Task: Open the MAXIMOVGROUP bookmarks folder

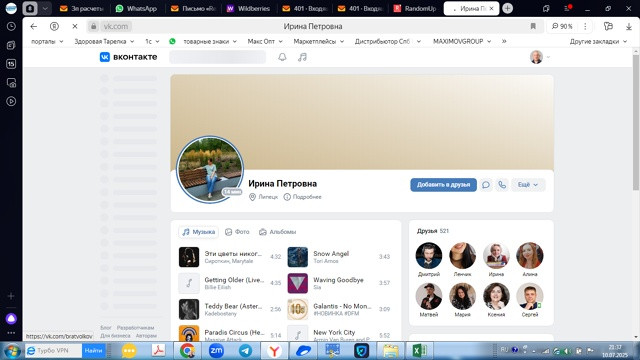Action: pyautogui.click(x=462, y=41)
